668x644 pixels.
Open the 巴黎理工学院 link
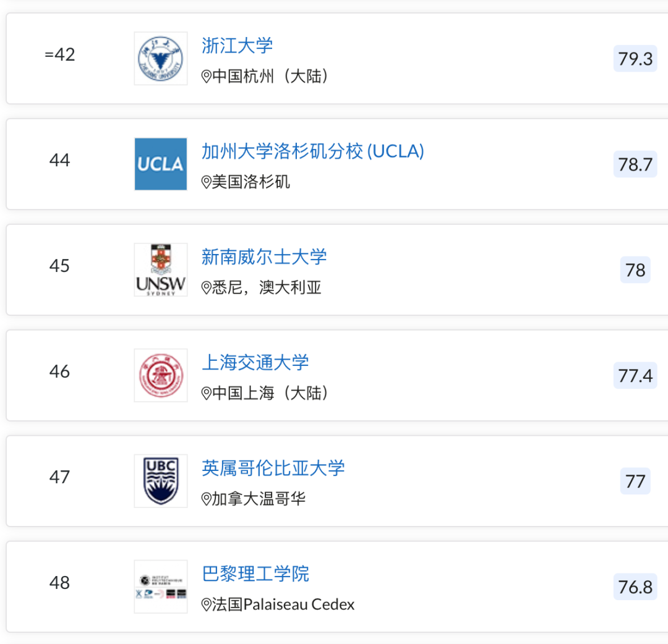click(x=255, y=574)
